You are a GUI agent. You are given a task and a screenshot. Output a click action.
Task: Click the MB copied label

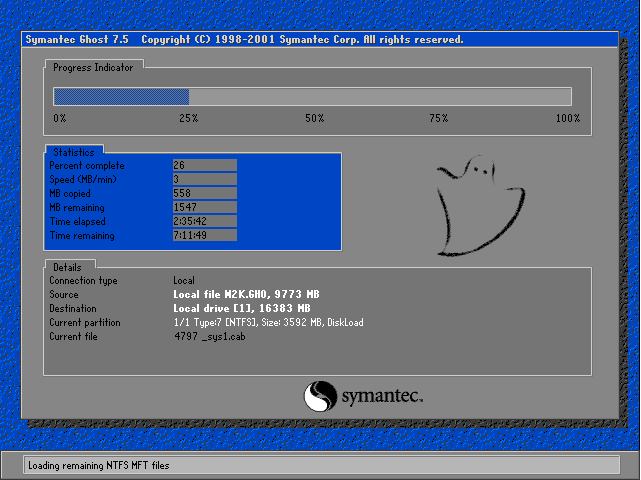[70, 193]
